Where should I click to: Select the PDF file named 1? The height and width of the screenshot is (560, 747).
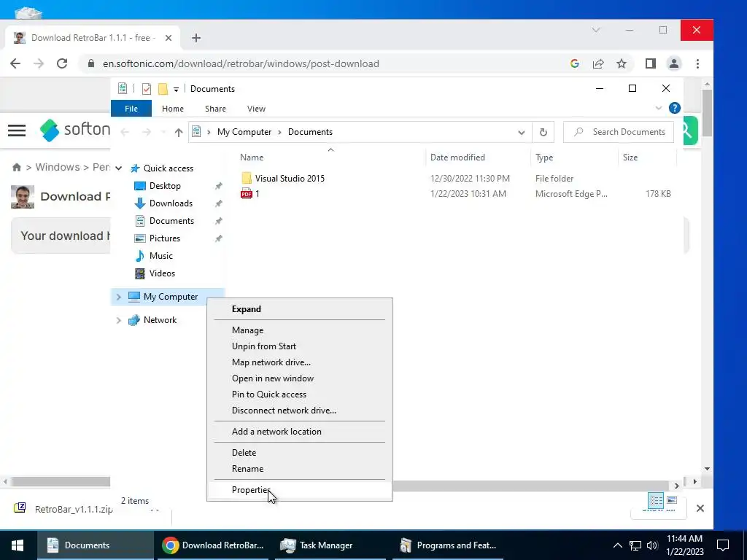click(257, 194)
